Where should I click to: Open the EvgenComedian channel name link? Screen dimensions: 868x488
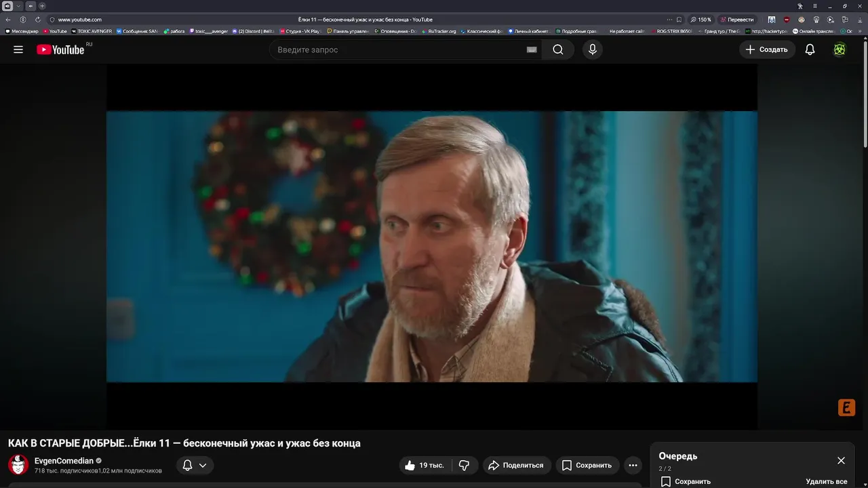tap(64, 461)
